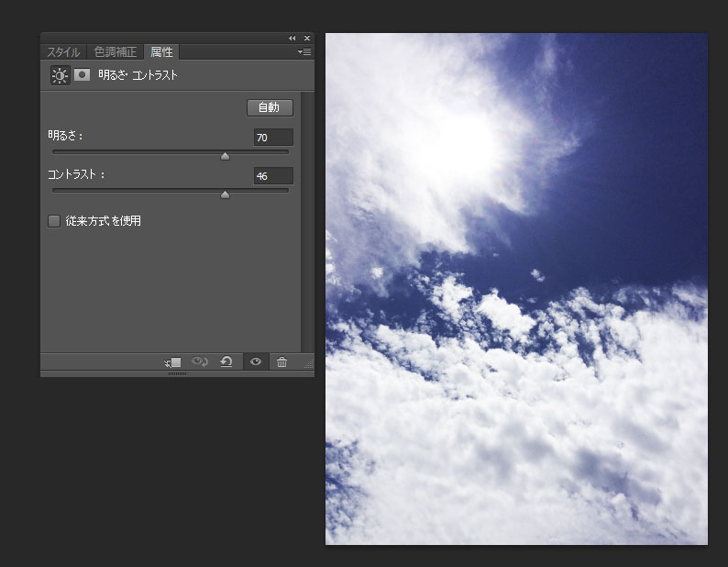Switch to the スタイル tab
Screen dimensions: 728x567
click(x=63, y=52)
